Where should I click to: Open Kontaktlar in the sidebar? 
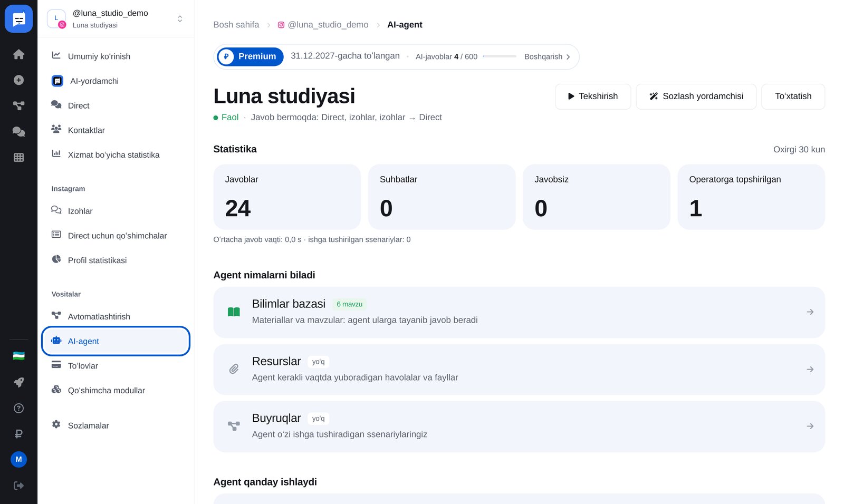[116, 130]
